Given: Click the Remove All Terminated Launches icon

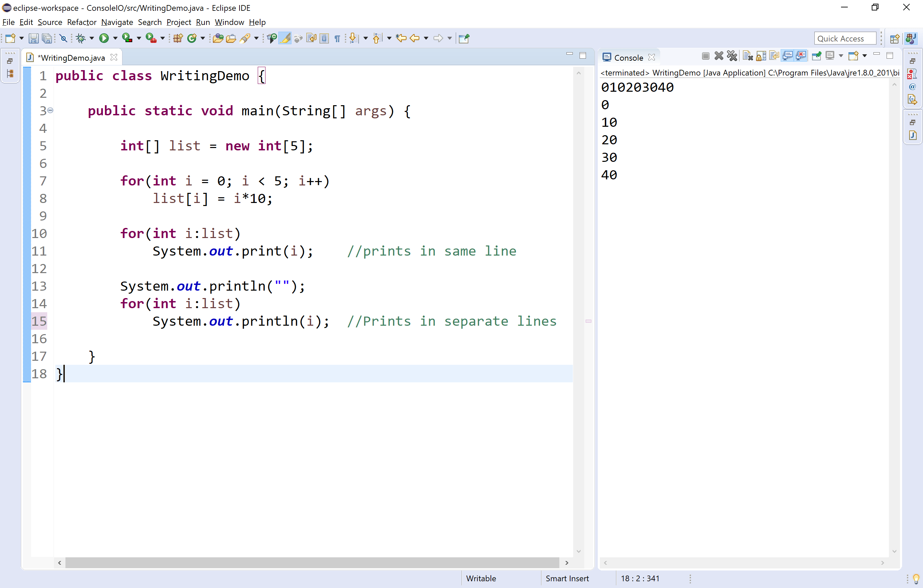Looking at the screenshot, I should (x=732, y=56).
